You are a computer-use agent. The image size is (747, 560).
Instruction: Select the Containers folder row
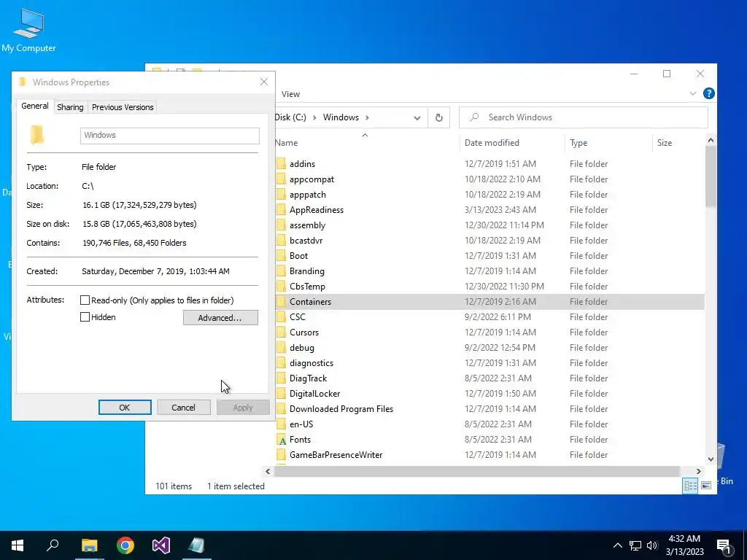[x=489, y=302]
